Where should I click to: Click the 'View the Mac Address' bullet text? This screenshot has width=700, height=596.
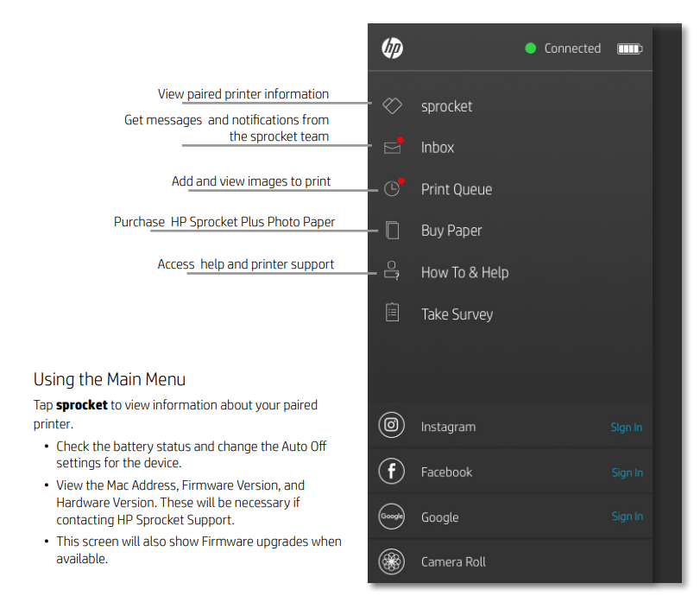coord(180,503)
